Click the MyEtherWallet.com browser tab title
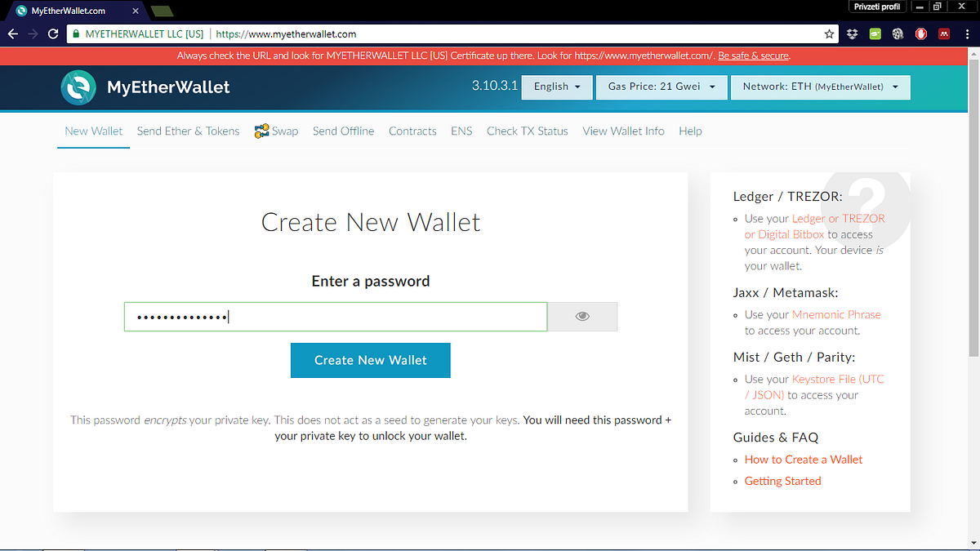980x551 pixels. pos(69,11)
